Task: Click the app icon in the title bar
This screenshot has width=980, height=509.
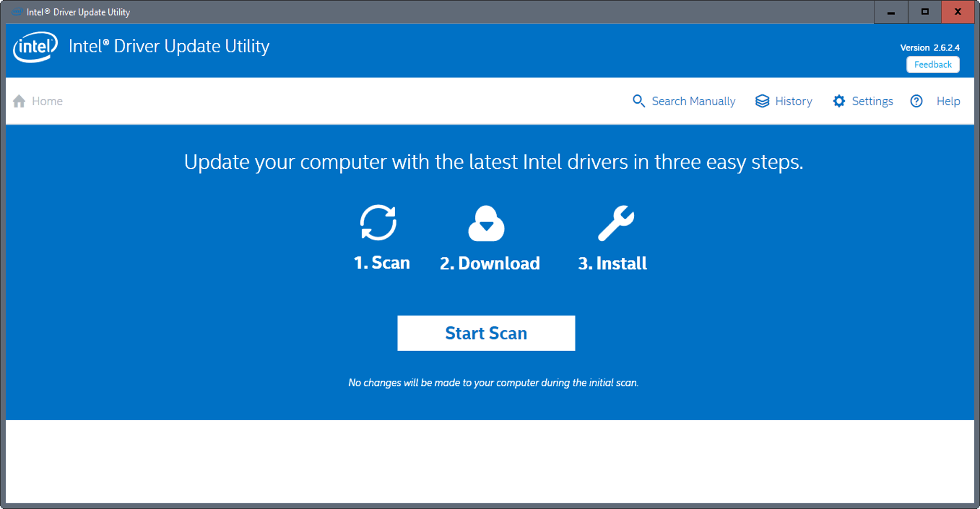Action: point(17,12)
